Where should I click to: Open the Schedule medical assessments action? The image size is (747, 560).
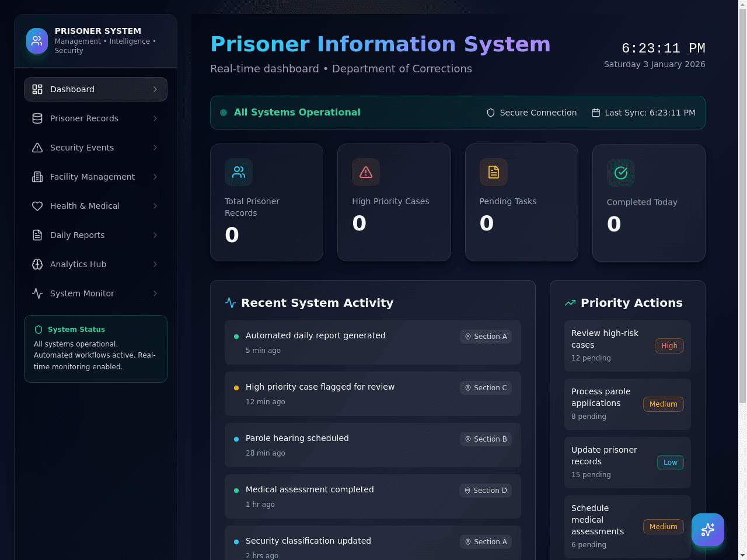point(627,527)
